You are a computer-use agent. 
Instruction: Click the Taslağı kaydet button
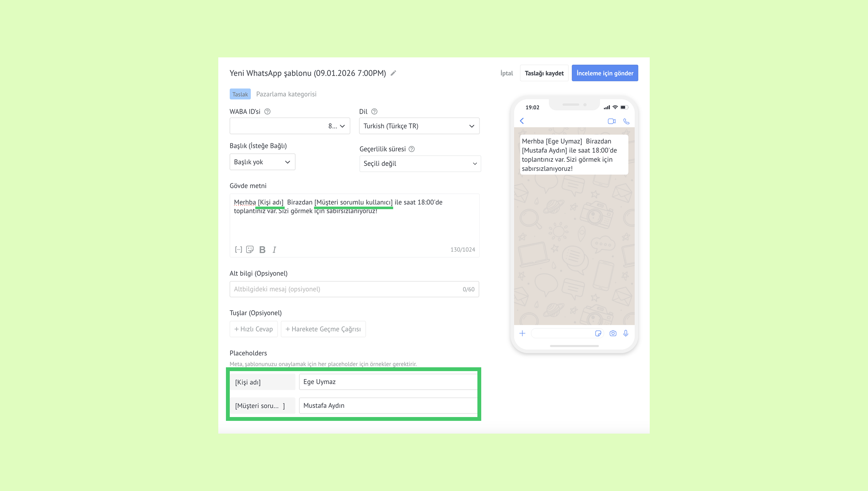pos(544,73)
